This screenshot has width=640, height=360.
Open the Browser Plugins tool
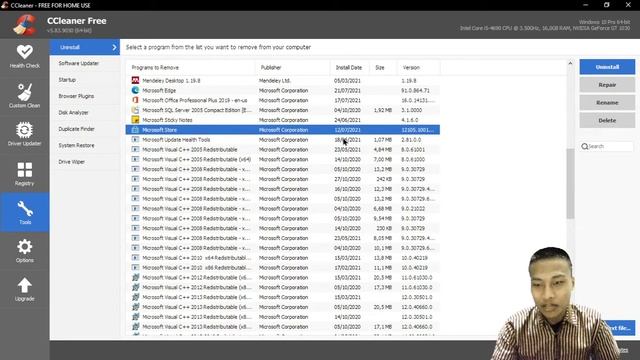click(76, 96)
